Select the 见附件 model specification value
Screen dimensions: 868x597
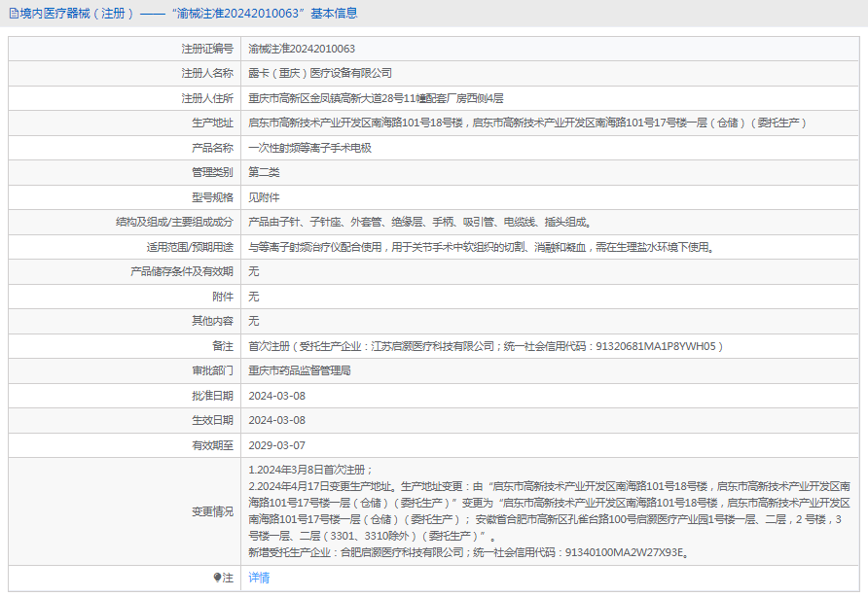point(264,197)
